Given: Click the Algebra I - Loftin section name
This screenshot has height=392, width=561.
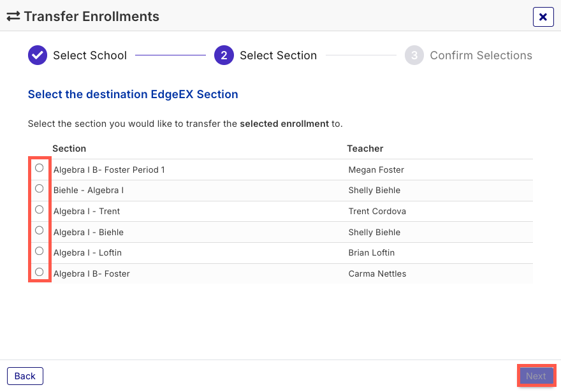Looking at the screenshot, I should coord(88,253).
